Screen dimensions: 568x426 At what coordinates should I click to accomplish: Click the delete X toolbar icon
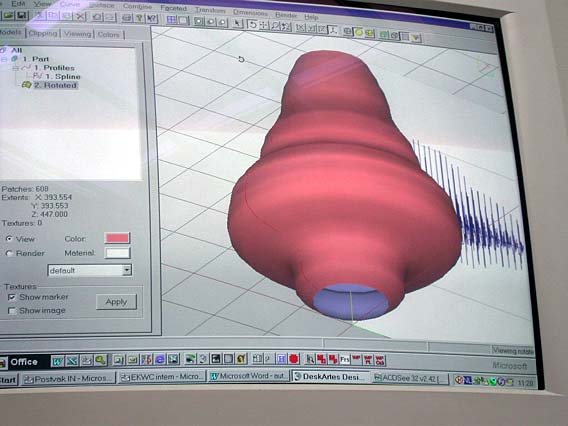coord(80,17)
